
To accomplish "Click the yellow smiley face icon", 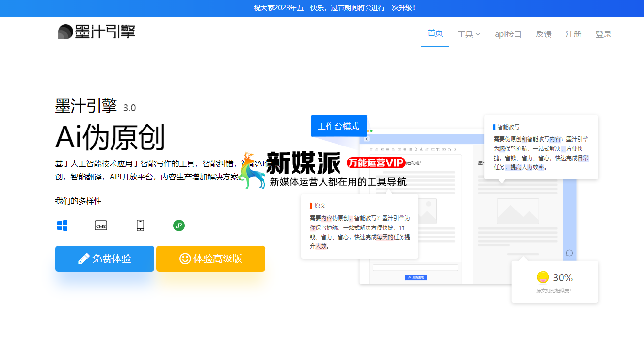I will tap(543, 277).
